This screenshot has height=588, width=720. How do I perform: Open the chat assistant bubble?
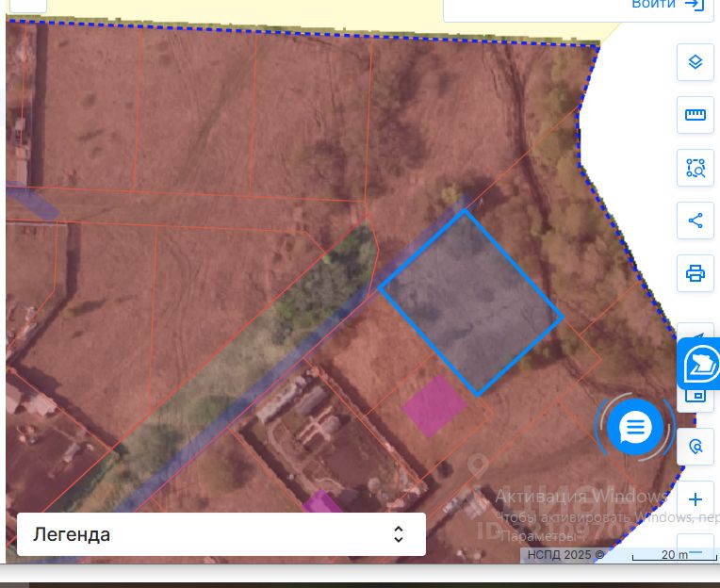[635, 427]
